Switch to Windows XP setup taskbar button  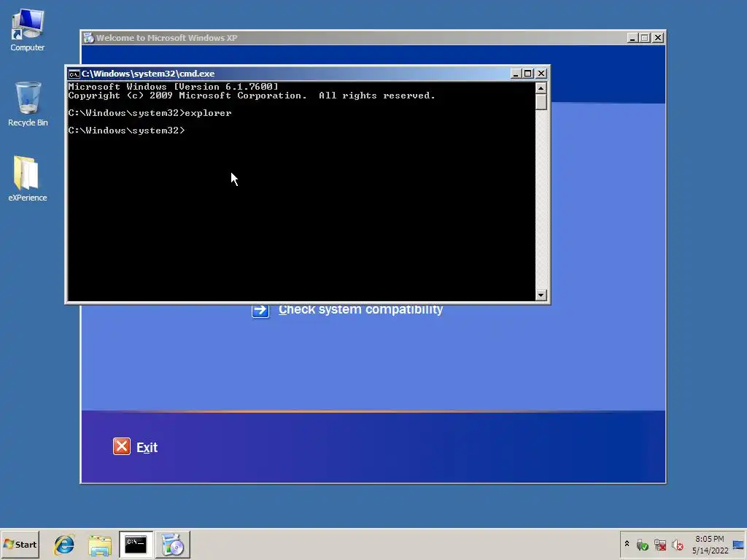[x=172, y=544]
